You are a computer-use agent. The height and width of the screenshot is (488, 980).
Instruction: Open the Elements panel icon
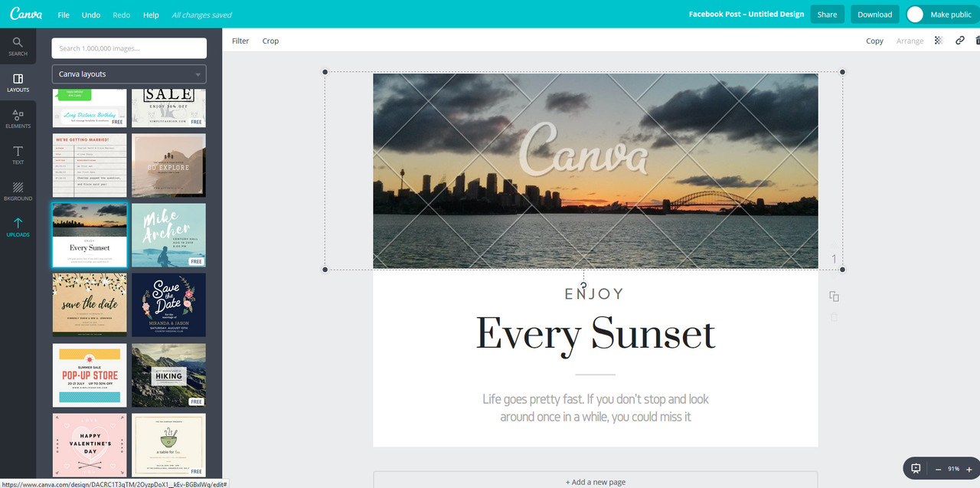point(18,119)
